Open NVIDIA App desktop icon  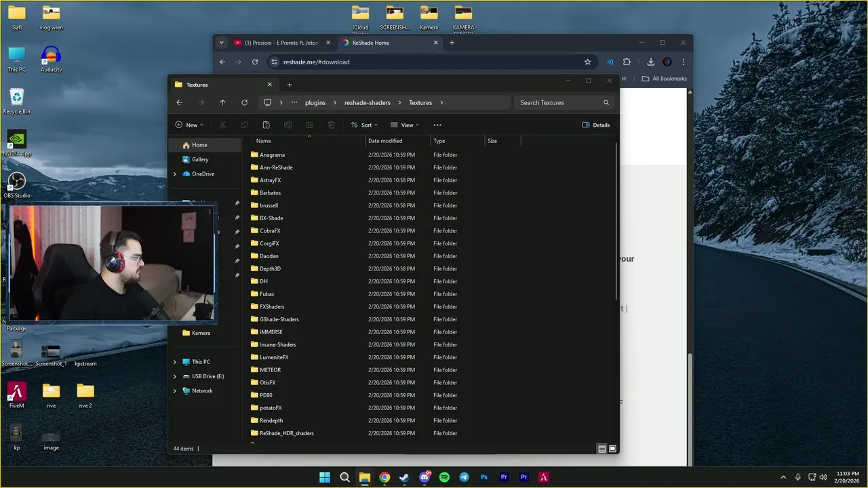click(17, 143)
